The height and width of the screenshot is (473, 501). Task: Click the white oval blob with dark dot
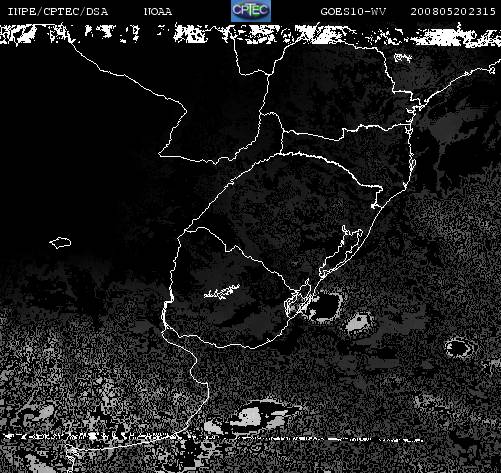tap(359, 323)
